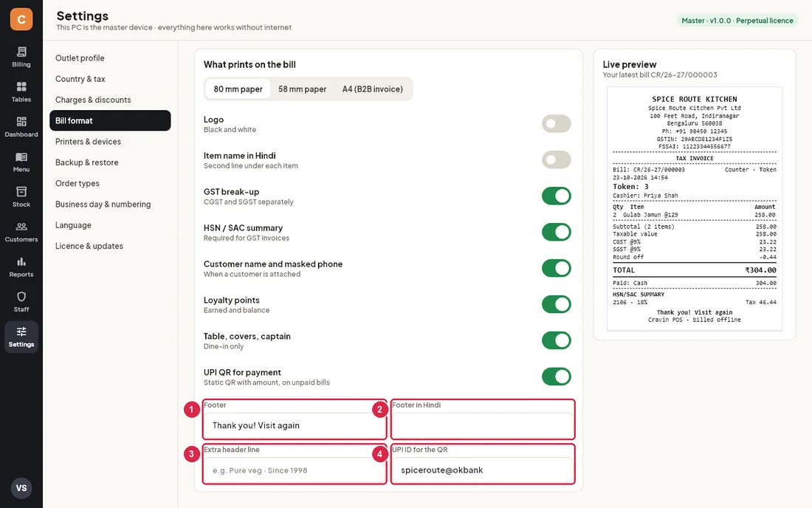Click the orange C app logo
812x508 pixels.
tap(21, 19)
